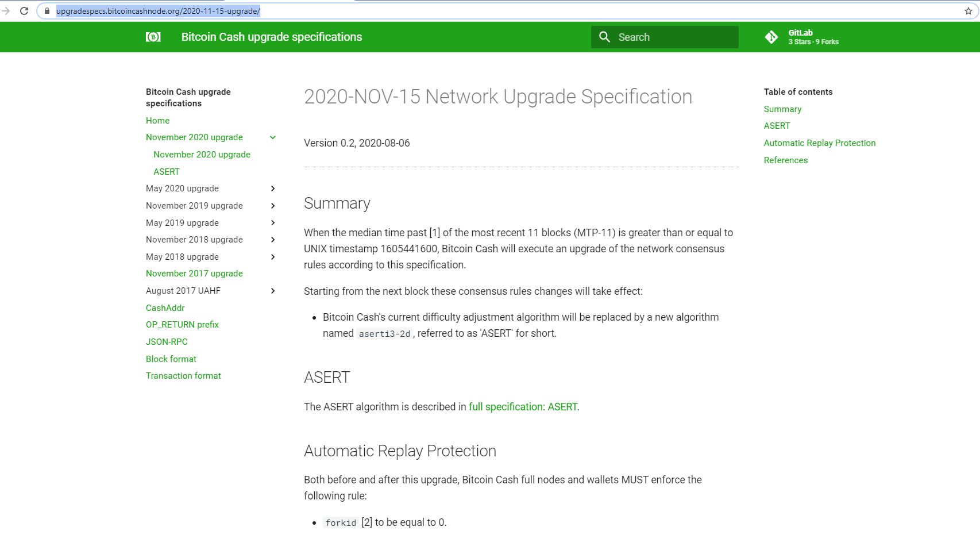980x550 pixels.
Task: Collapse the November 2020 upgrade section
Action: 273,137
